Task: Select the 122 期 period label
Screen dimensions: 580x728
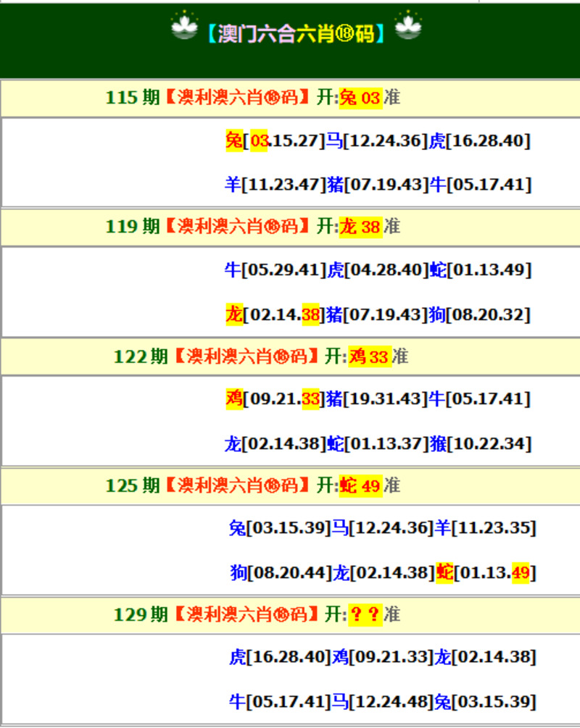Action: coord(141,356)
